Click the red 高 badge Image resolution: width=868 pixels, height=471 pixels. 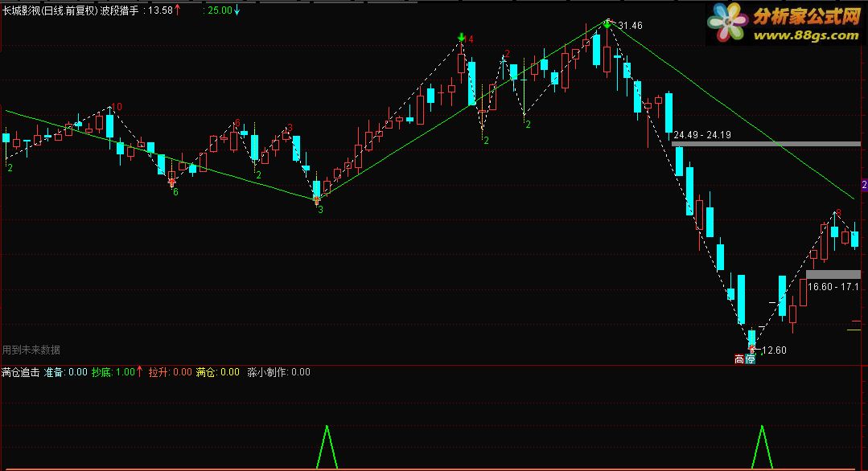coord(739,359)
